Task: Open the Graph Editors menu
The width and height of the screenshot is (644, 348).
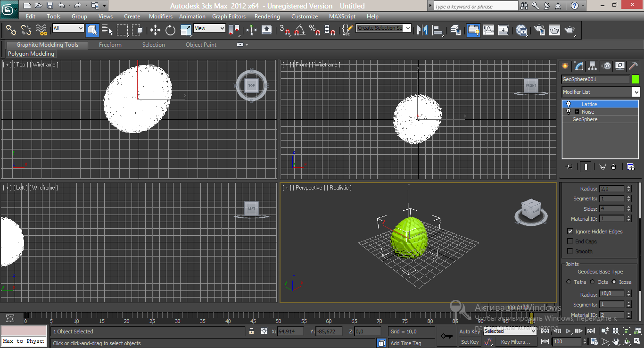Action: [x=229, y=17]
